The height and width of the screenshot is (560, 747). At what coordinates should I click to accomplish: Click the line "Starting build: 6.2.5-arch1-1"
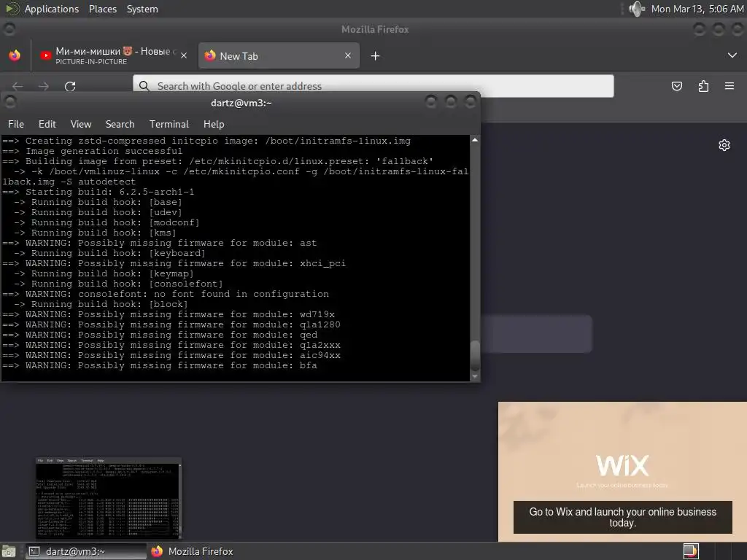coord(98,192)
